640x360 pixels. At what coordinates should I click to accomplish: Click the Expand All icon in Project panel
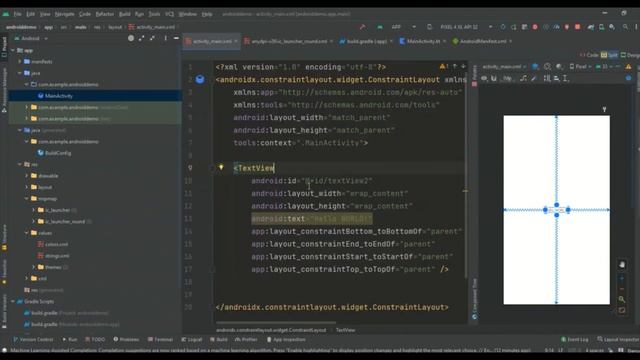pyautogui.click(x=141, y=38)
